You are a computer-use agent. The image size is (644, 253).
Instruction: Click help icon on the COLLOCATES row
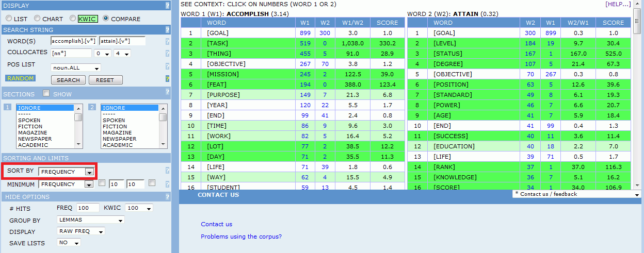click(x=167, y=54)
